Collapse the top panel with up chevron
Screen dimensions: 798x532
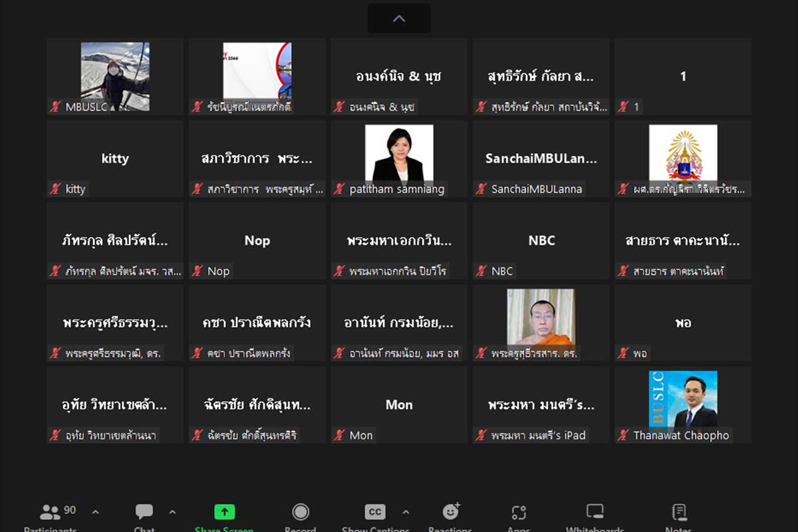tap(399, 19)
